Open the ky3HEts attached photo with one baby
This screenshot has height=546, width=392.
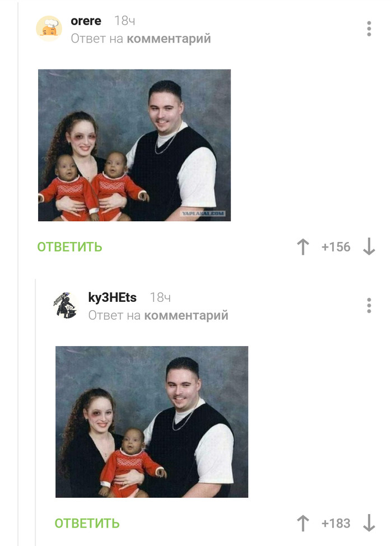pos(152,422)
